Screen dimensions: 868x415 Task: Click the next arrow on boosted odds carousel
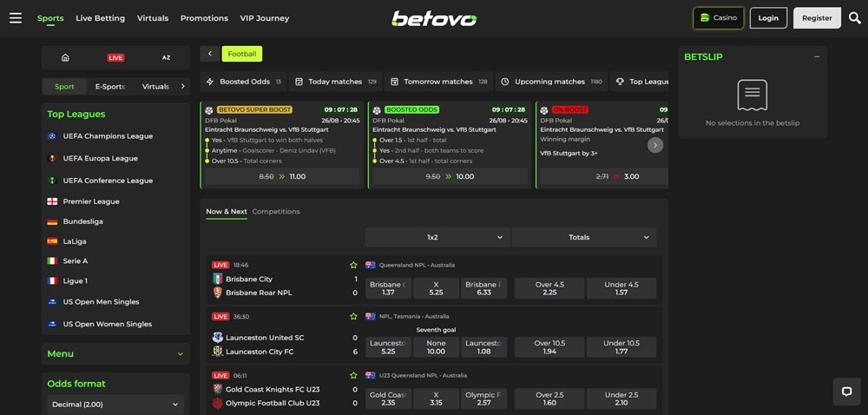tap(655, 145)
